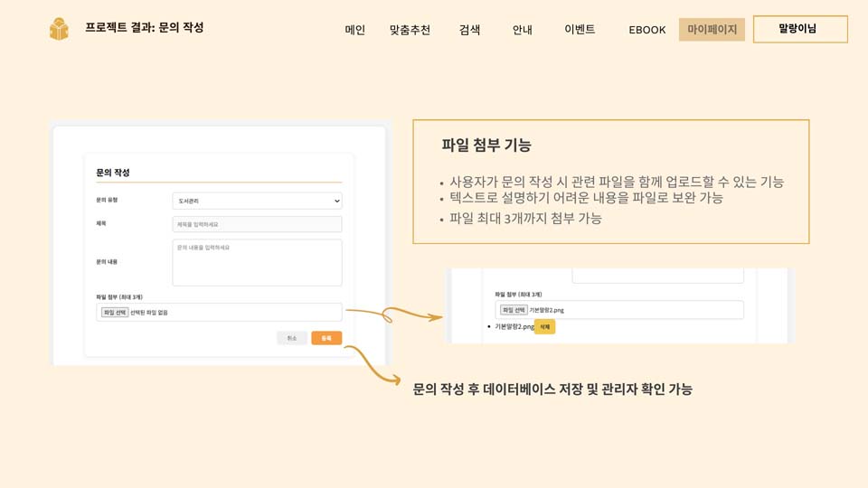This screenshot has height=488, width=868.
Task: Click the 말랑이님 user button
Action: (x=799, y=29)
